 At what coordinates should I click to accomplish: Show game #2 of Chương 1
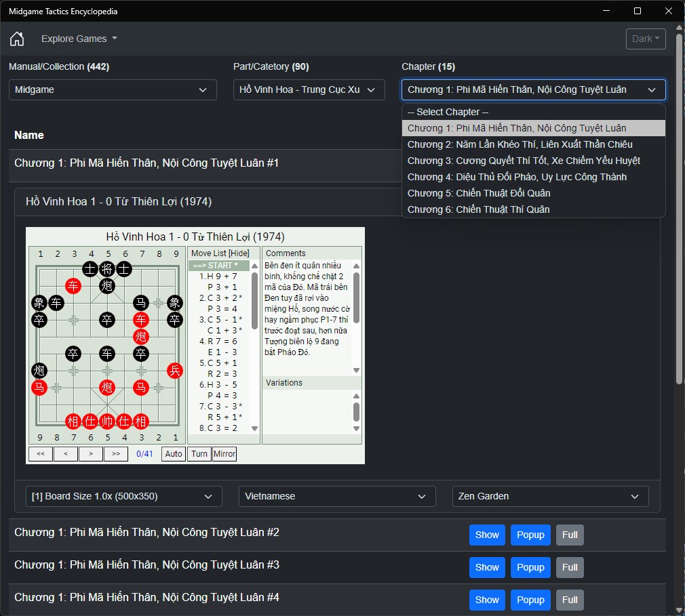[x=487, y=535]
